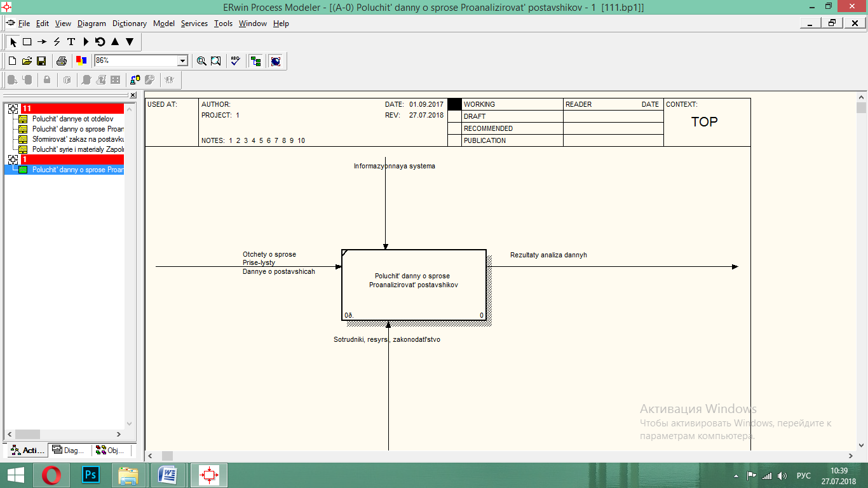Open the Dictionary menu

coord(130,24)
